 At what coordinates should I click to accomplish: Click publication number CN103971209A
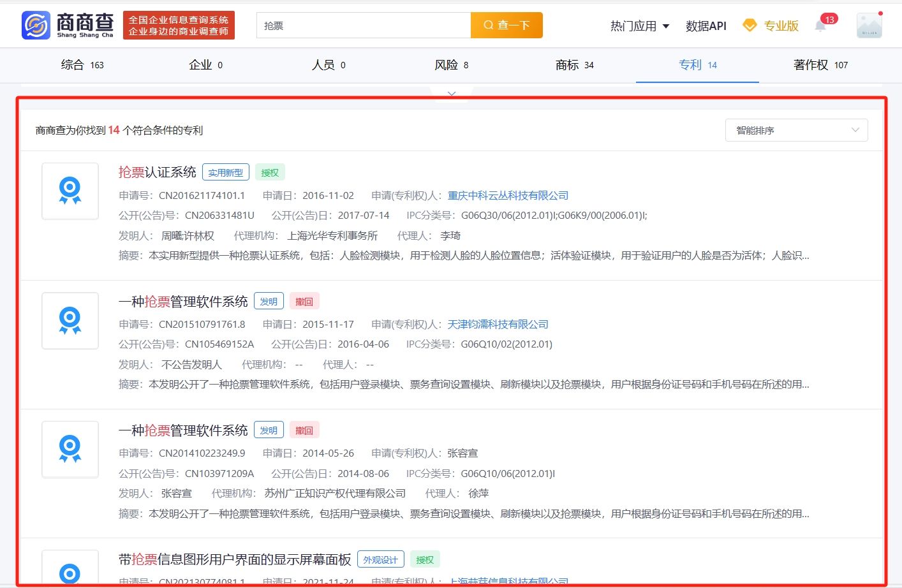[219, 473]
